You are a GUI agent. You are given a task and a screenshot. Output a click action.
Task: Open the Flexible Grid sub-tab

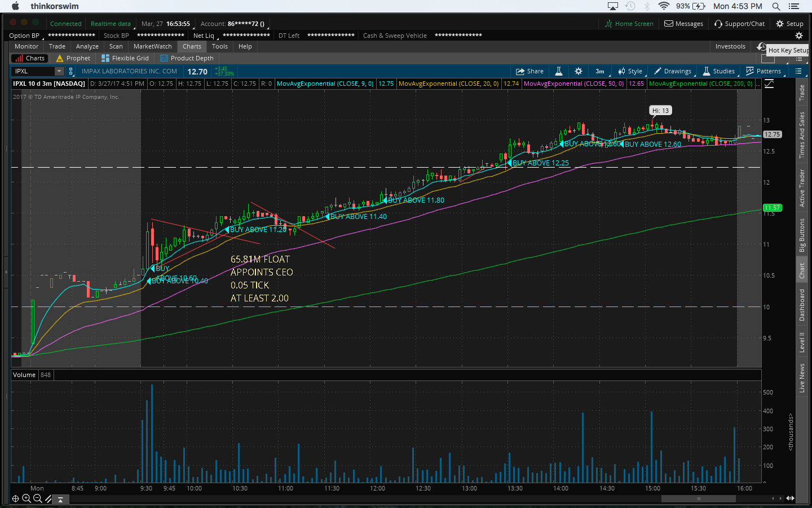[x=125, y=58]
